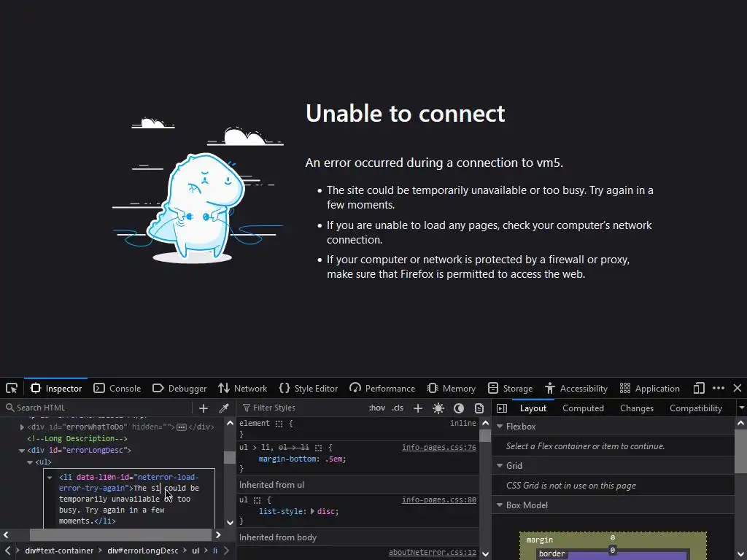
Task: Select the Computed sidebar tab
Action: point(583,408)
